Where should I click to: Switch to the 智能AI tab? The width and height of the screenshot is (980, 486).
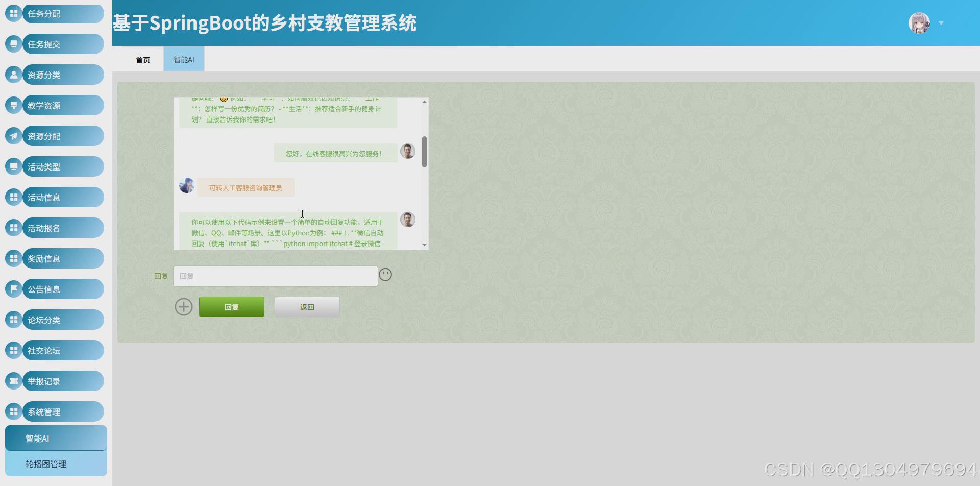[x=183, y=59]
